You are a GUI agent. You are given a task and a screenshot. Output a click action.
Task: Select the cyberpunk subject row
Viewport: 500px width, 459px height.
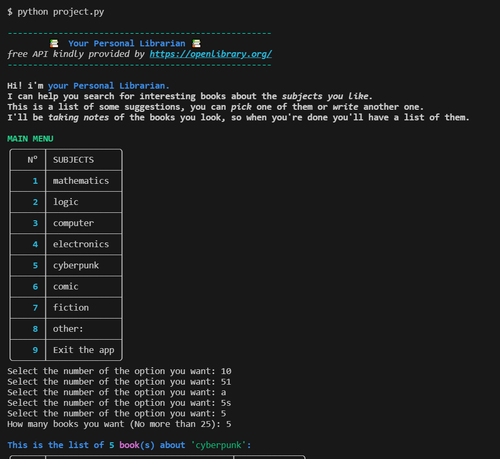(x=66, y=265)
